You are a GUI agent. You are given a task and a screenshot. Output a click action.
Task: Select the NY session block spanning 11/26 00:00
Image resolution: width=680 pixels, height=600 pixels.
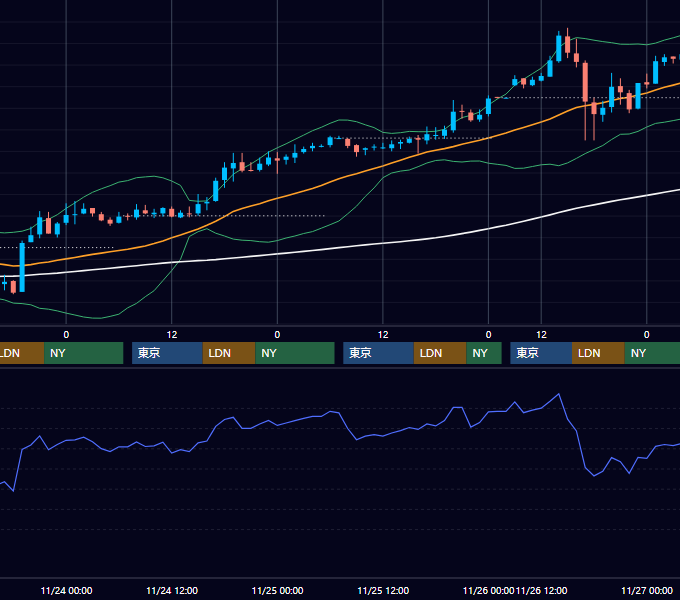484,353
